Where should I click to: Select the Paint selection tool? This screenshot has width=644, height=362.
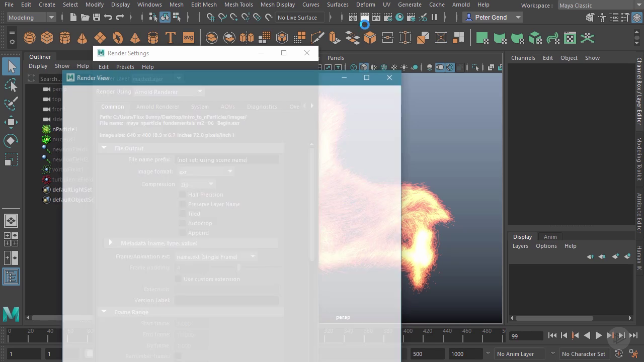pyautogui.click(x=11, y=104)
